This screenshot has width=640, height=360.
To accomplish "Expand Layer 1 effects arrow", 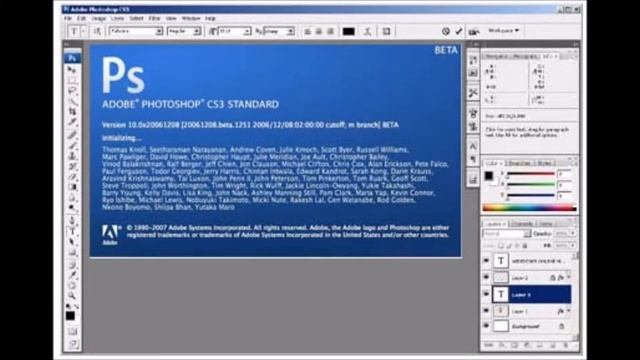I will click(569, 311).
